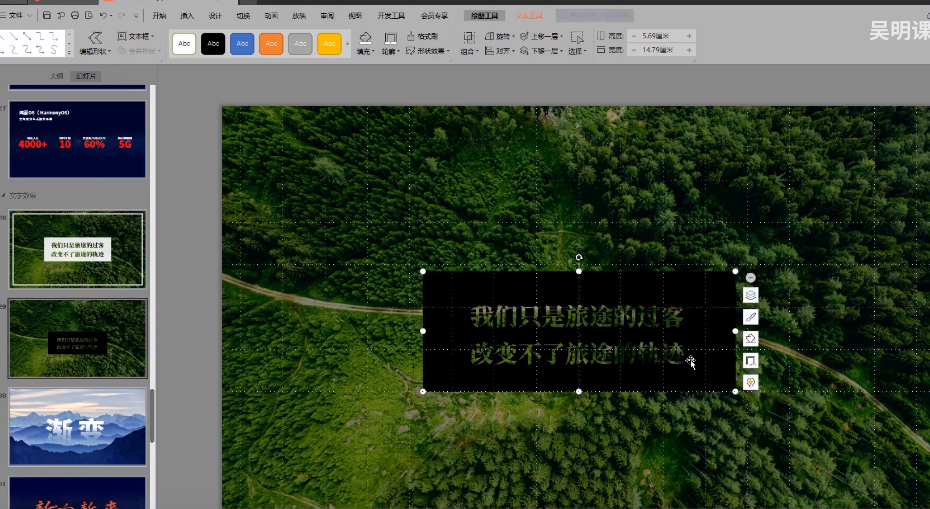This screenshot has height=509, width=930.
Task: Open the 对齐 align dropdown
Action: pyautogui.click(x=500, y=51)
